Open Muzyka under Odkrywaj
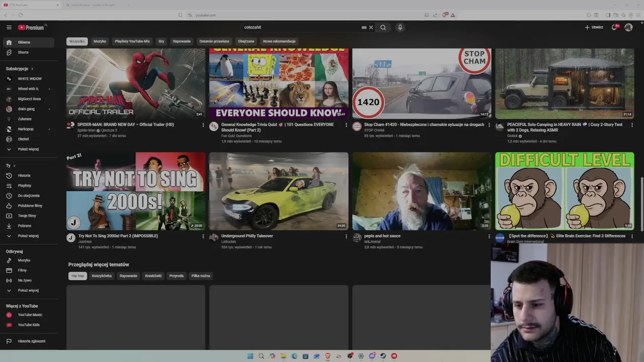 tap(28, 260)
